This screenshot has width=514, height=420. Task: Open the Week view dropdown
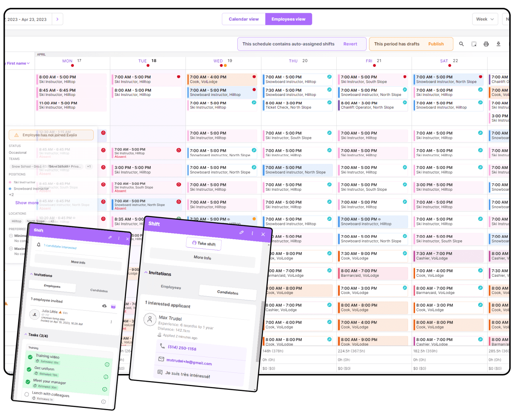485,19
